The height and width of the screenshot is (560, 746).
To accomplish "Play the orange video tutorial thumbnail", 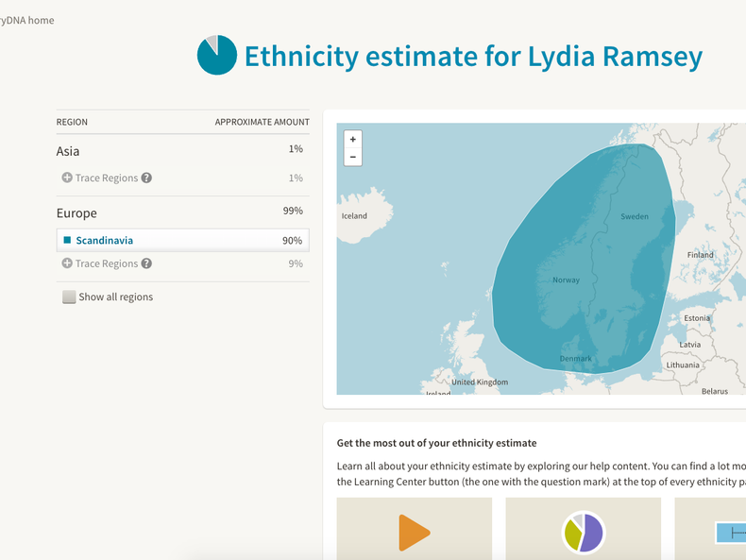I will coord(414,532).
